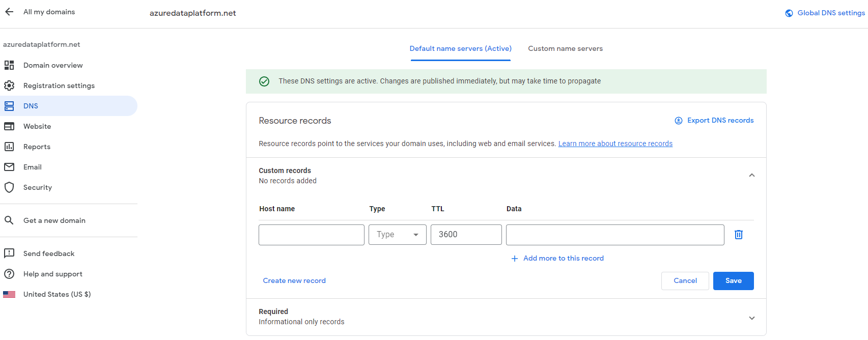Image resolution: width=868 pixels, height=340 pixels.
Task: Open the Website section in sidebar
Action: coord(37,126)
